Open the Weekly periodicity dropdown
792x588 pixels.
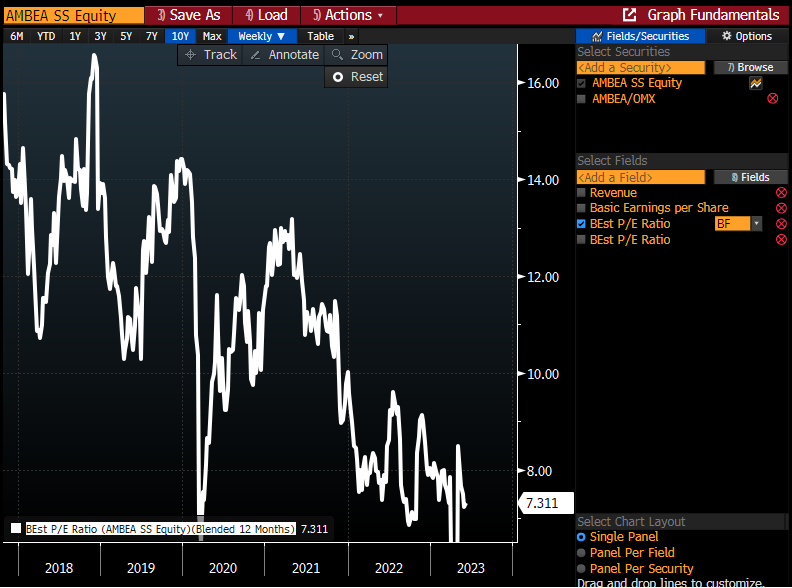click(262, 36)
